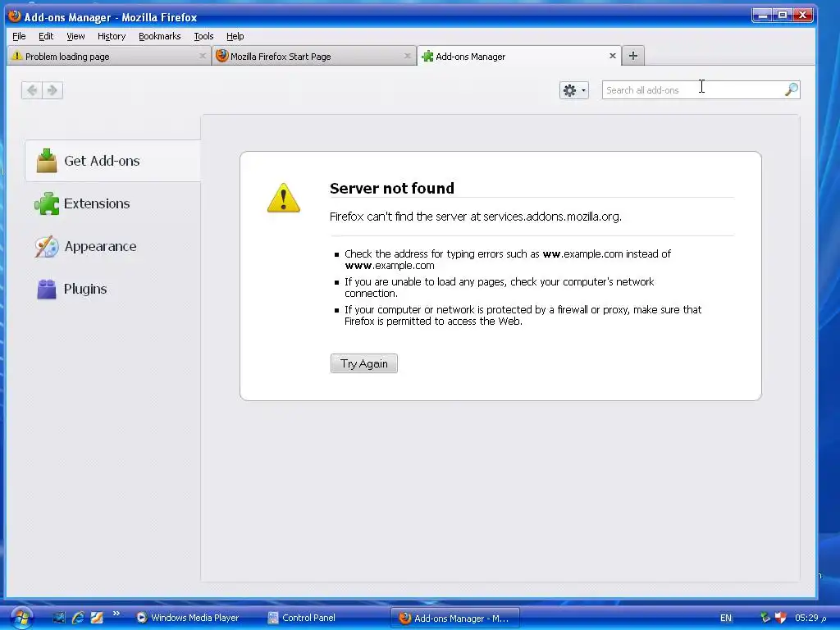
Task: Open the Edit menu
Action: point(46,36)
